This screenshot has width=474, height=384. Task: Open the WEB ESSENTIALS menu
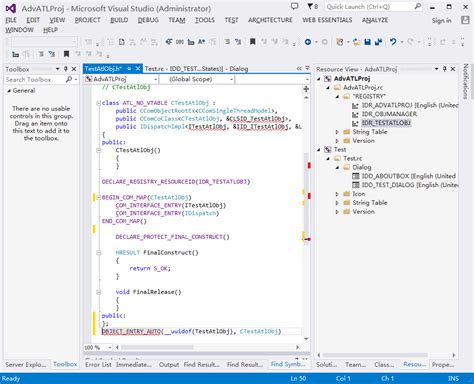(327, 20)
